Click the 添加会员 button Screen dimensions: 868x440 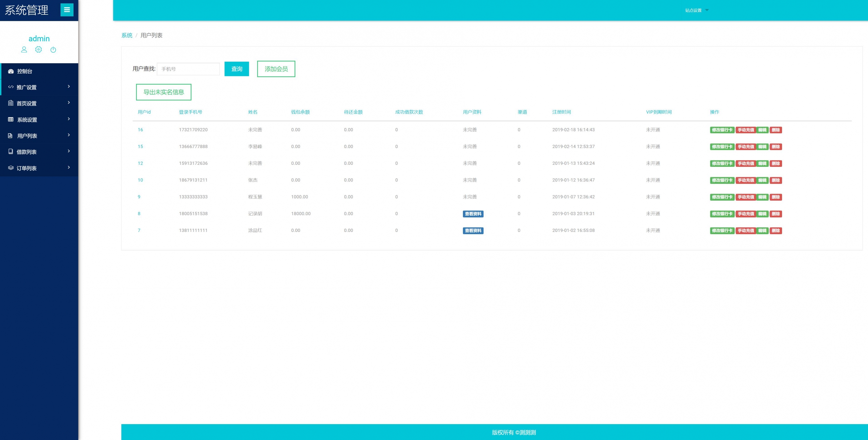click(x=276, y=69)
